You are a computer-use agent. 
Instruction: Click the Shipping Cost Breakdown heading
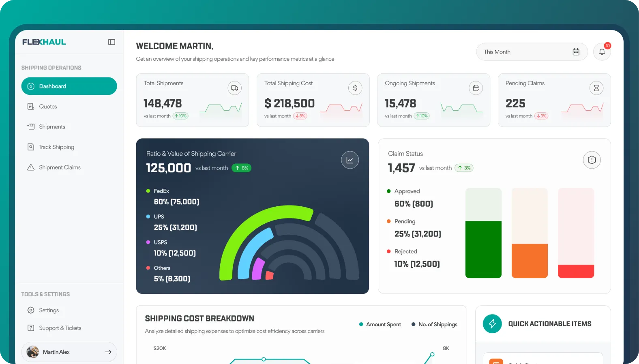(199, 319)
